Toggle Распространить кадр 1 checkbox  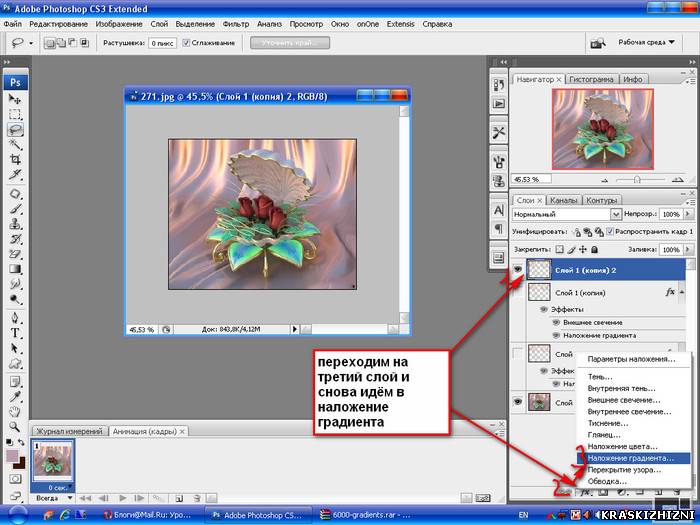point(610,232)
